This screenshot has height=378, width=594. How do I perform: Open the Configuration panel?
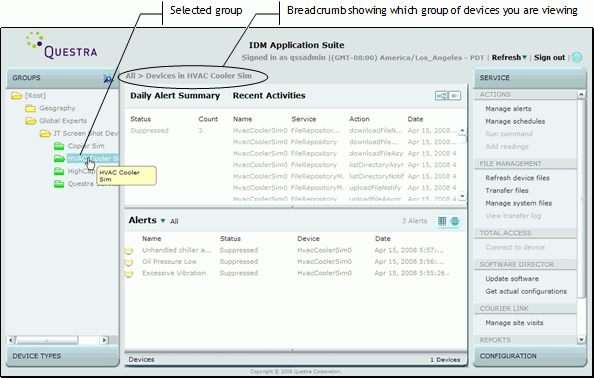pyautogui.click(x=530, y=356)
